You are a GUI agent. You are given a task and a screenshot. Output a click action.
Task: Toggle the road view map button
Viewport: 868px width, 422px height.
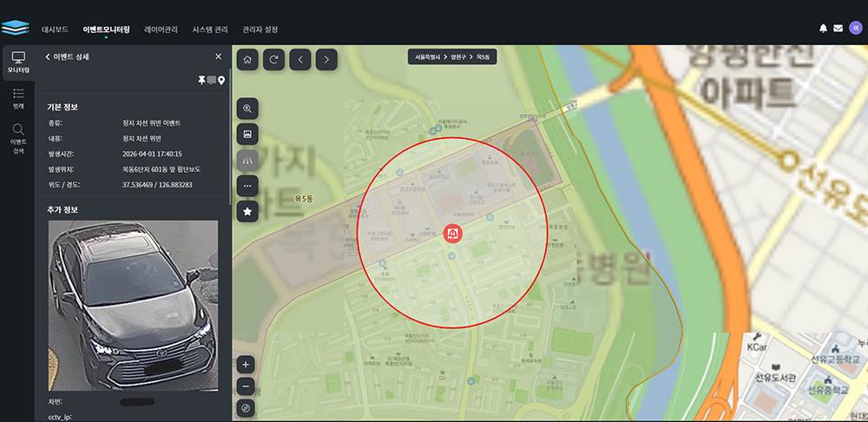(247, 160)
